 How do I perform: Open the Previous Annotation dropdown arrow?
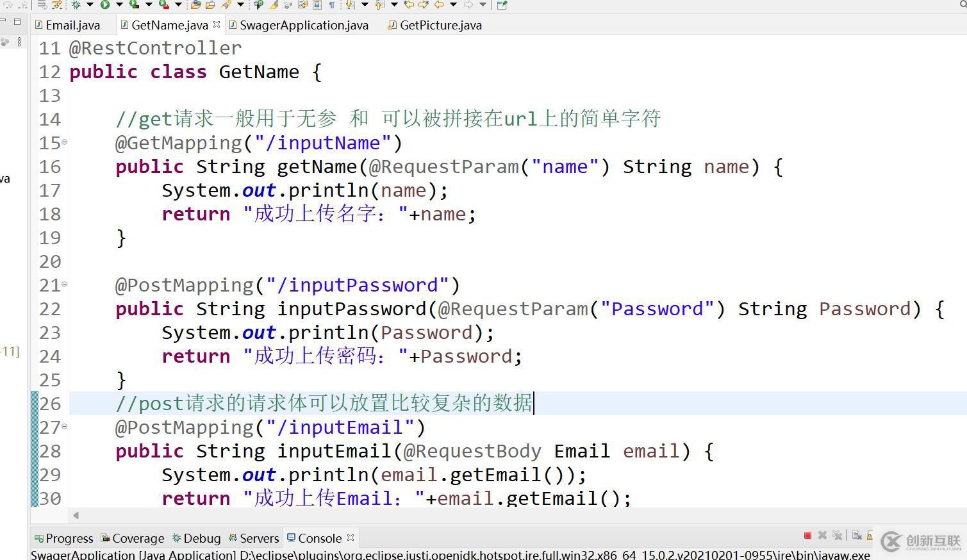(x=394, y=4)
